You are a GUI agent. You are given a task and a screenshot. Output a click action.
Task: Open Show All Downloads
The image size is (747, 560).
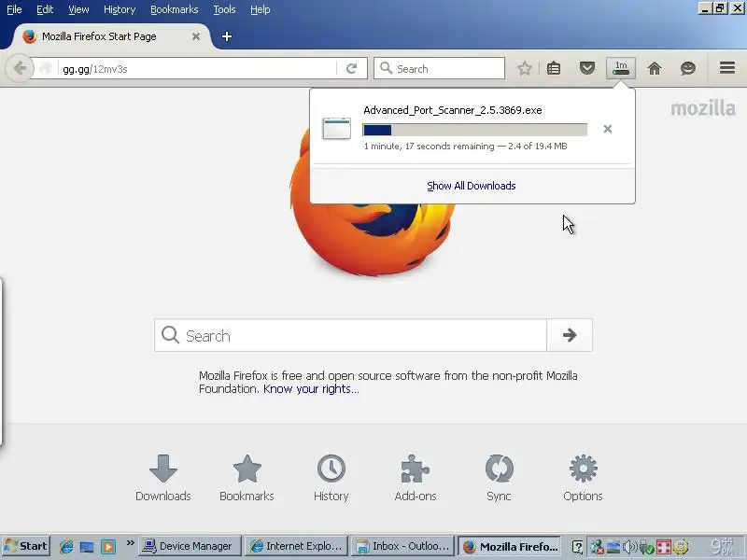(x=472, y=186)
